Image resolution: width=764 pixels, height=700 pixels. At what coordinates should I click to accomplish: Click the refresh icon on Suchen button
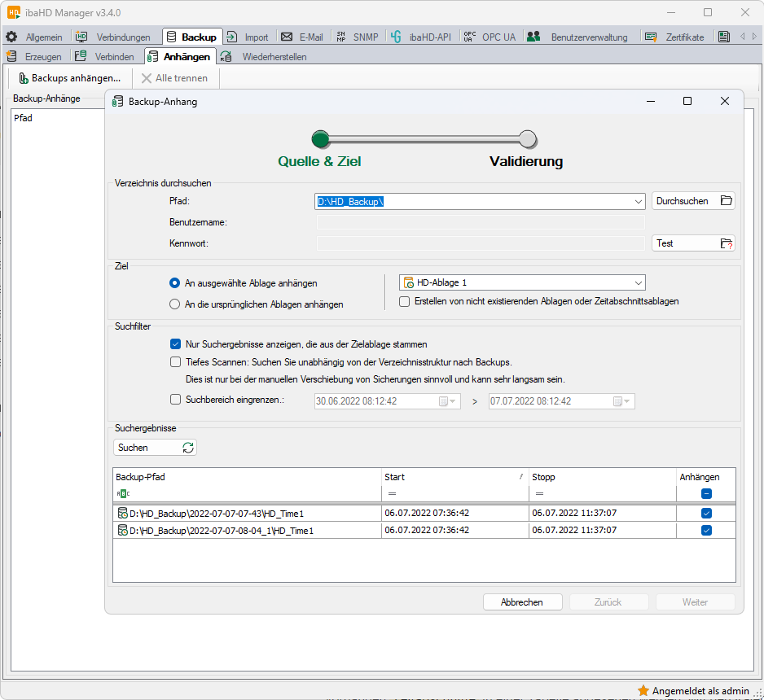point(188,448)
